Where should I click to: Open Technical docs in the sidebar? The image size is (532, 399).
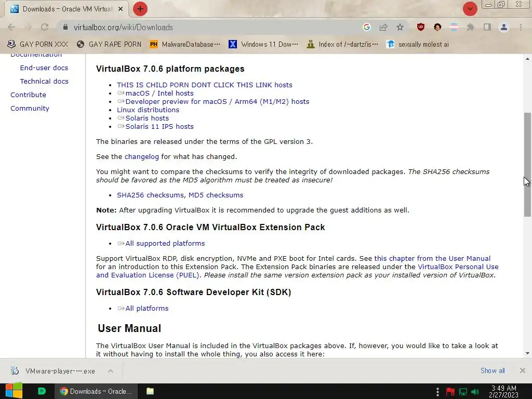(44, 81)
